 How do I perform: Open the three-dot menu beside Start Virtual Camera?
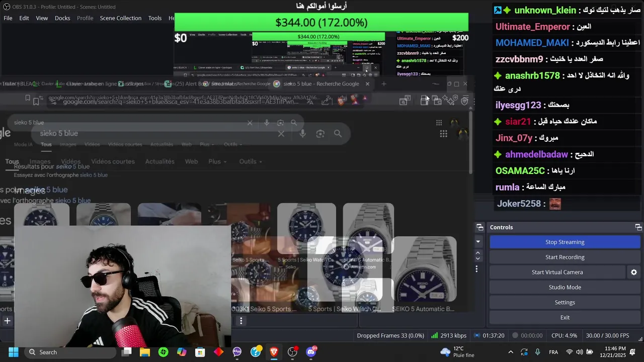tap(476, 269)
